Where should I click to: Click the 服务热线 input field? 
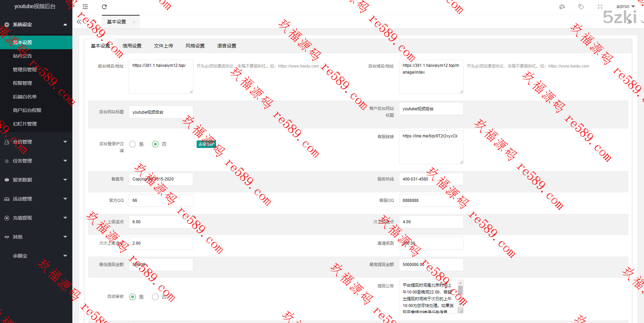[431, 179]
